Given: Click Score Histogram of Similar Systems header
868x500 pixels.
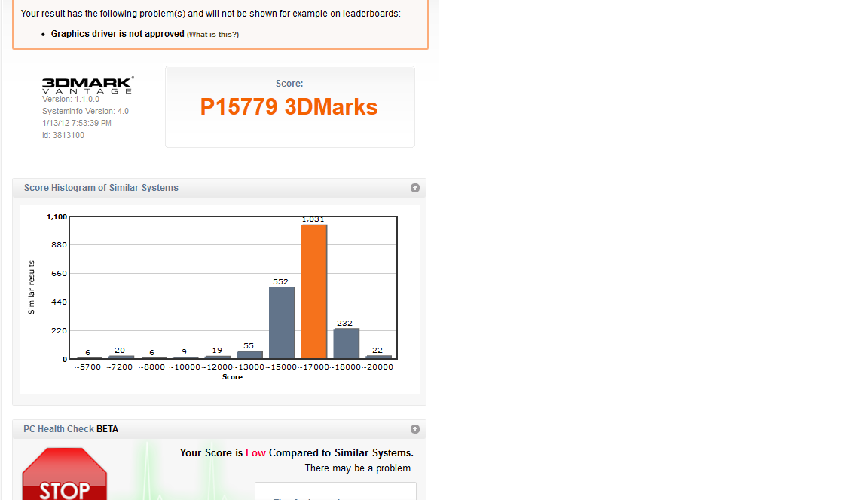Looking at the screenshot, I should (101, 188).
